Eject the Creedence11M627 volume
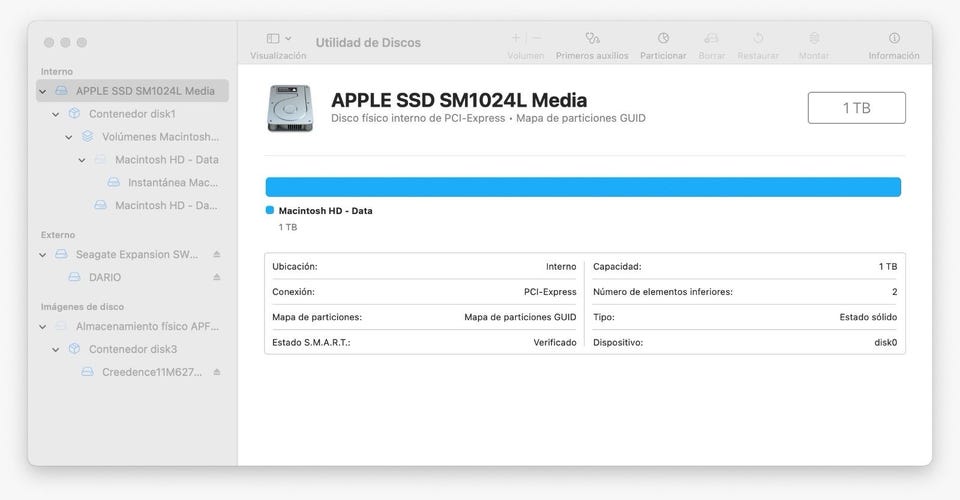This screenshot has width=960, height=500. point(217,372)
